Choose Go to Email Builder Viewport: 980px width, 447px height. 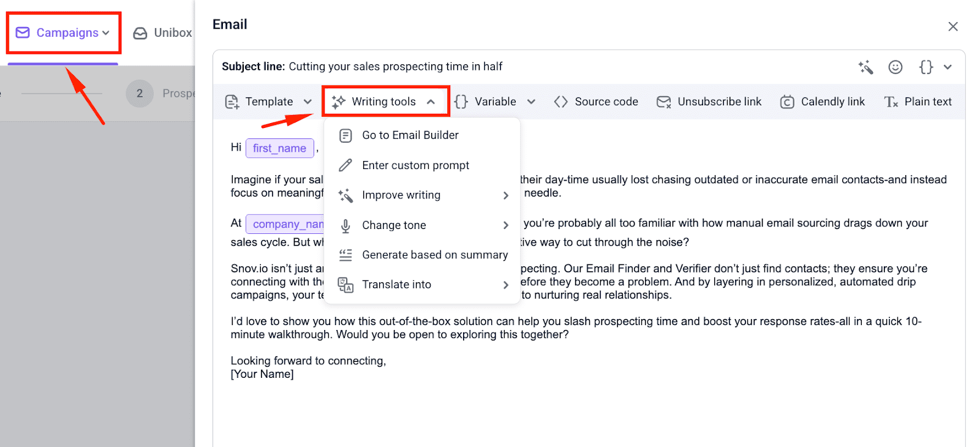click(410, 135)
